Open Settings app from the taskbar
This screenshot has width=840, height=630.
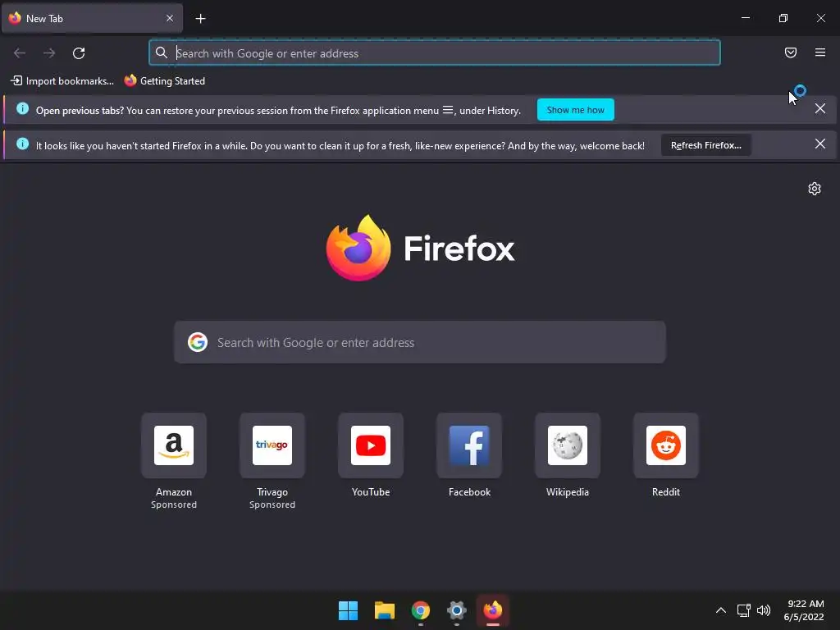457,610
